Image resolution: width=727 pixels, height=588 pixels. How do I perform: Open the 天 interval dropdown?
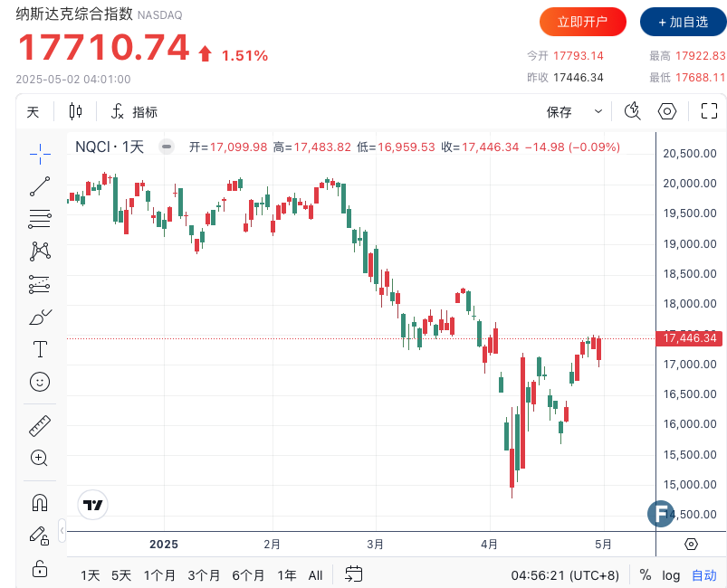pyautogui.click(x=33, y=112)
